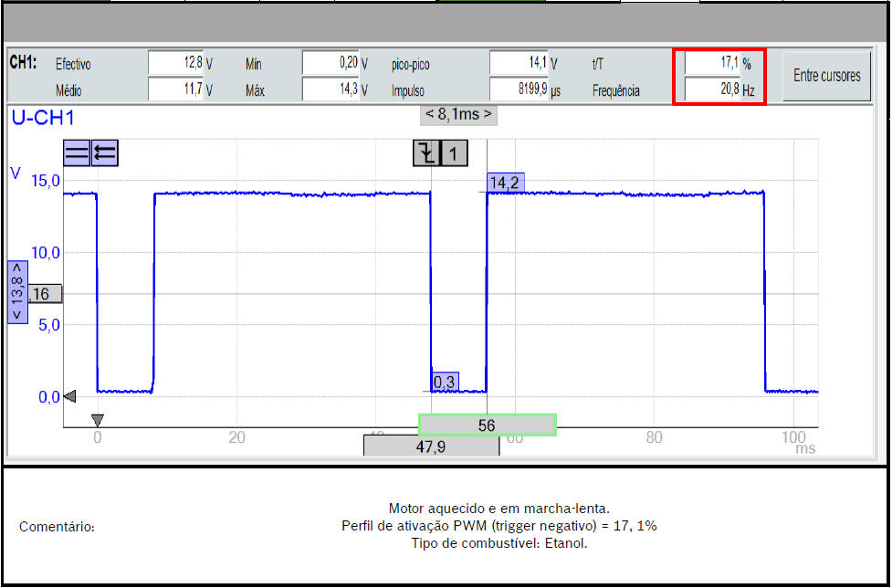Click the 8,1ms cursor interval label
892x588 pixels.
click(x=458, y=115)
